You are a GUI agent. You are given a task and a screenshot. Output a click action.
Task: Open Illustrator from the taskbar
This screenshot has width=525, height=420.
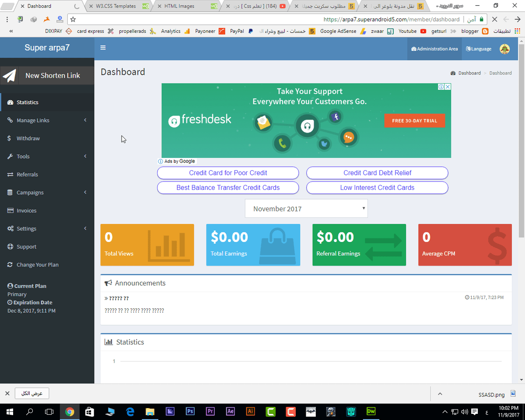tap(251, 411)
